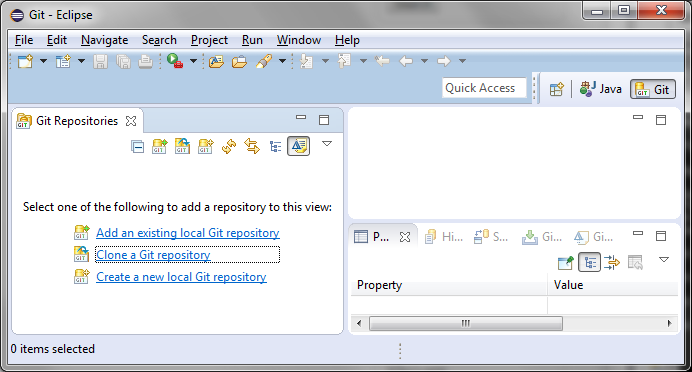Switch to the History view tab
692x372 pixels.
click(444, 237)
